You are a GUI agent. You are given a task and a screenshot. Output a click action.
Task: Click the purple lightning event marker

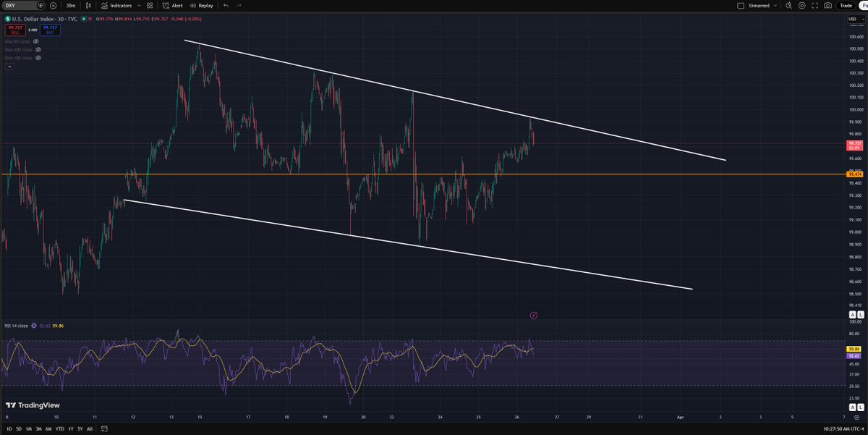pos(533,316)
